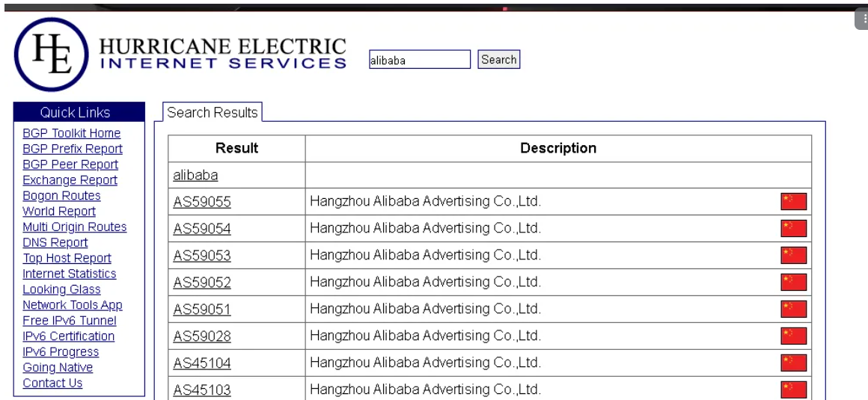The image size is (868, 400).
Task: Click the China flag beside AS59053
Action: (793, 255)
